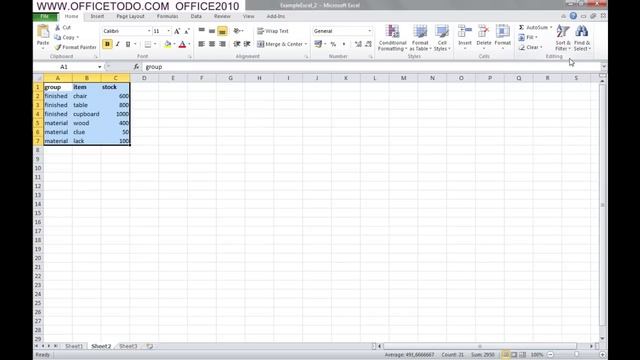
Task: Switch to the Page Layout tab
Action: tap(130, 16)
